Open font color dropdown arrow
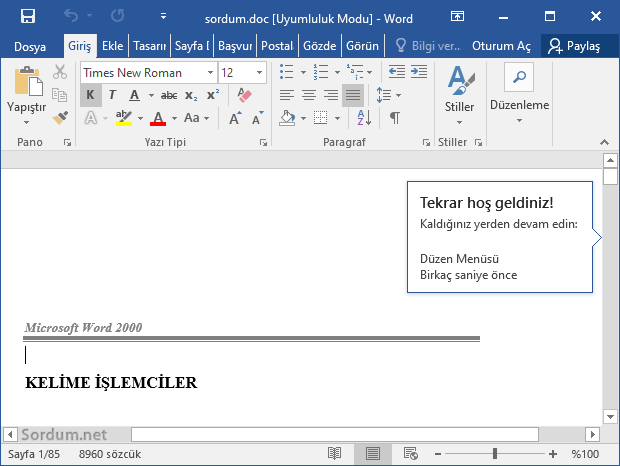Image resolution: width=620 pixels, height=466 pixels. click(174, 118)
